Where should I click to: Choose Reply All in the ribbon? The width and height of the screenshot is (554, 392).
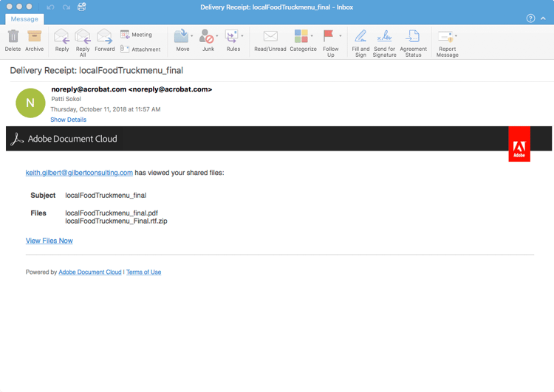[x=83, y=43]
